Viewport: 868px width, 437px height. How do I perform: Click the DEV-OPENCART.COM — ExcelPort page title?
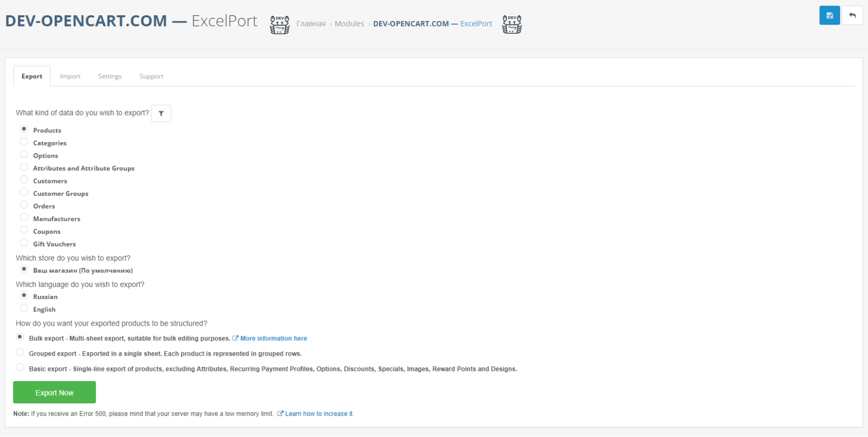click(131, 21)
